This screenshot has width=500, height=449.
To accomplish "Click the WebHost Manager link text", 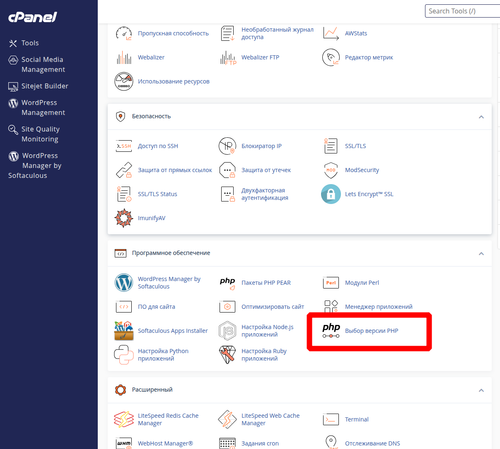I will tap(165, 443).
